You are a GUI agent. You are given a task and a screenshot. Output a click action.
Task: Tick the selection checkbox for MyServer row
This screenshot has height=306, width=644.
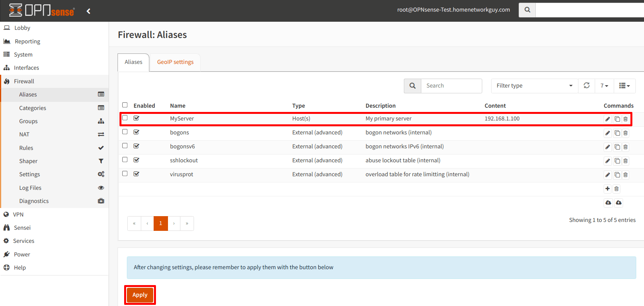coord(125,118)
